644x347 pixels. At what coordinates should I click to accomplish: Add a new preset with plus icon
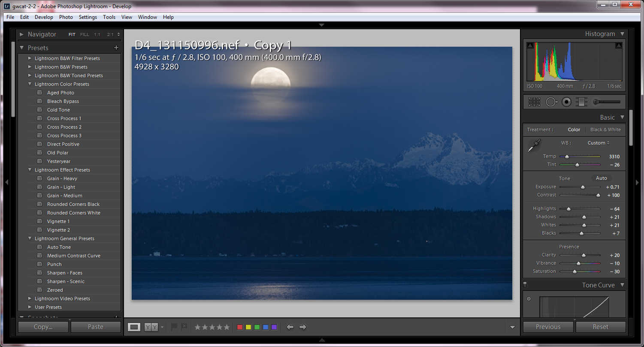click(x=116, y=48)
